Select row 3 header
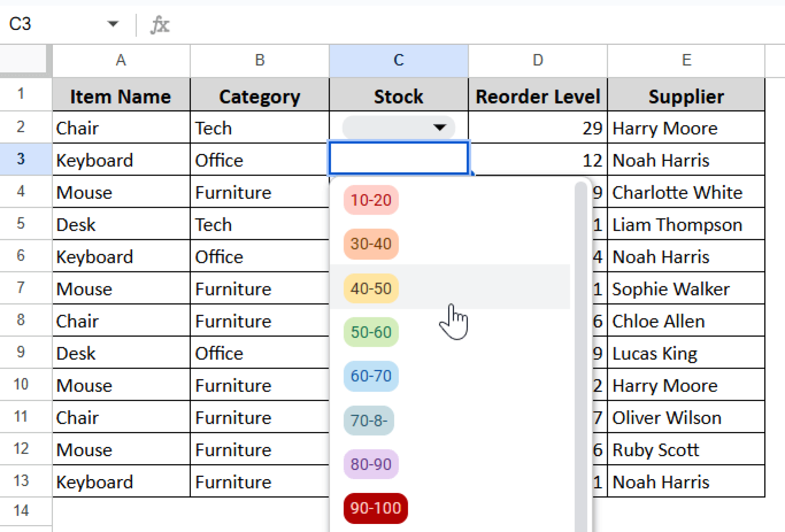Screen dimensions: 785x532 click(x=21, y=159)
